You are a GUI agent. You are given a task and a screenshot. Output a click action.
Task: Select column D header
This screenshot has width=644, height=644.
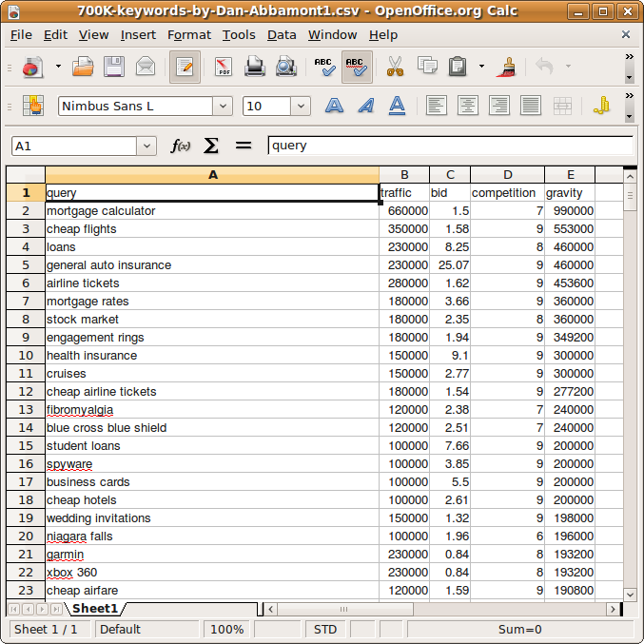(x=508, y=175)
